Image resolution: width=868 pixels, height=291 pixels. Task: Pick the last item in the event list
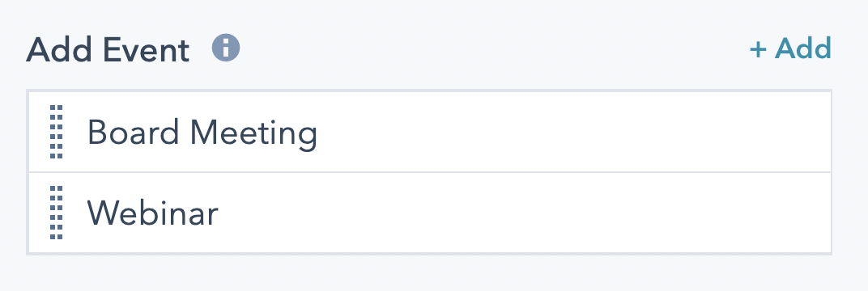coord(430,213)
